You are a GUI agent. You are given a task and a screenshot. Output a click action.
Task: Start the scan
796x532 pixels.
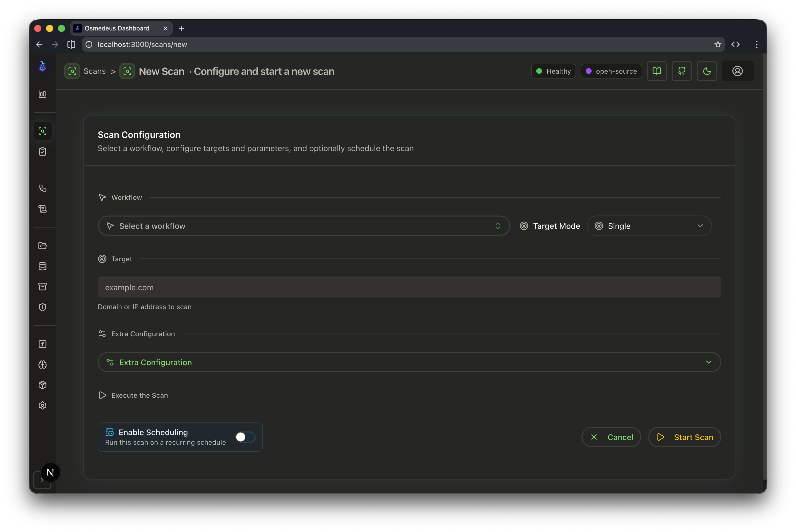coord(684,437)
